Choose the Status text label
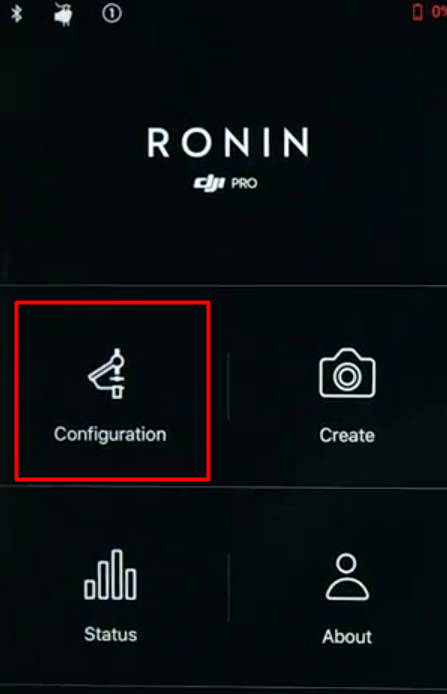The height and width of the screenshot is (694, 447). coord(111,634)
